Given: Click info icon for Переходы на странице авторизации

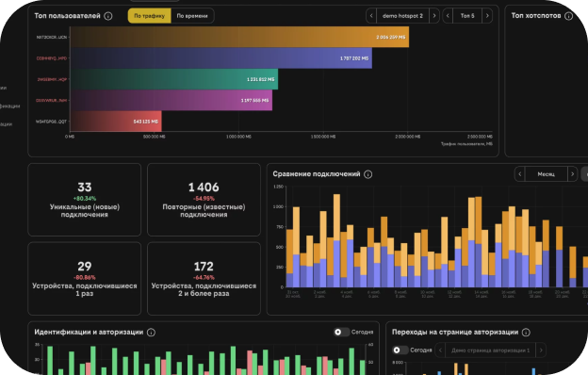Looking at the screenshot, I should point(526,333).
